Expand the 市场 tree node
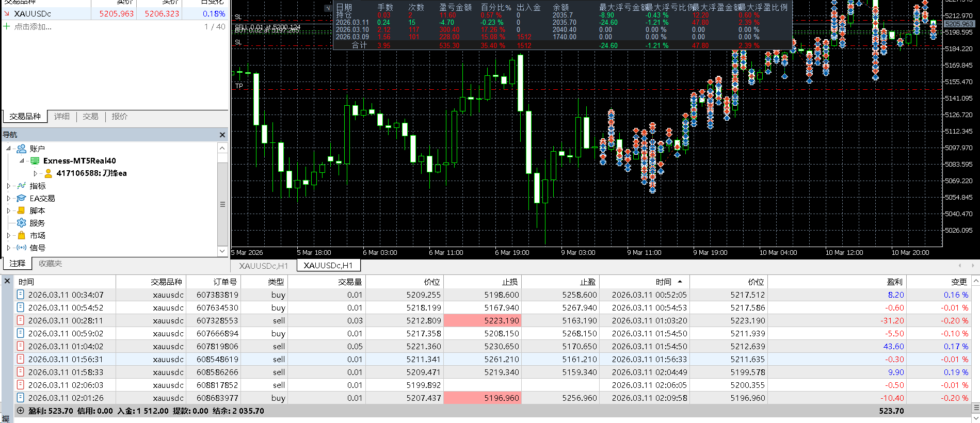Screen dimensions: 980x423 [x=9, y=235]
